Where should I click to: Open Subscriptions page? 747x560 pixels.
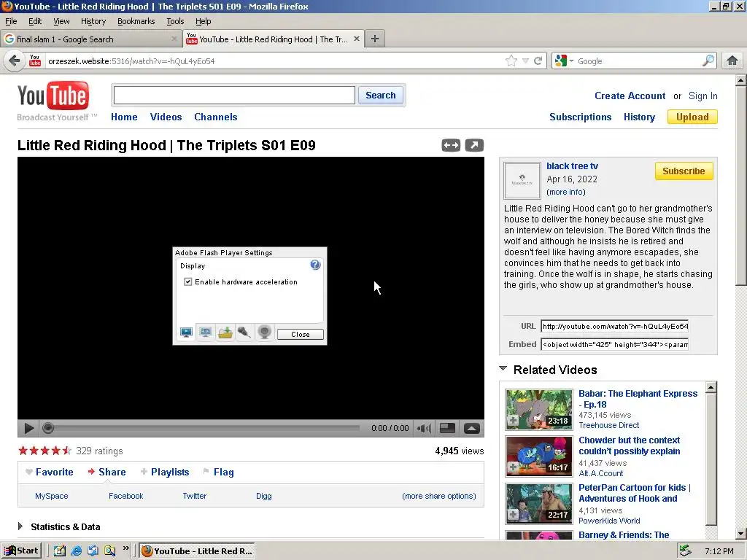tap(580, 117)
